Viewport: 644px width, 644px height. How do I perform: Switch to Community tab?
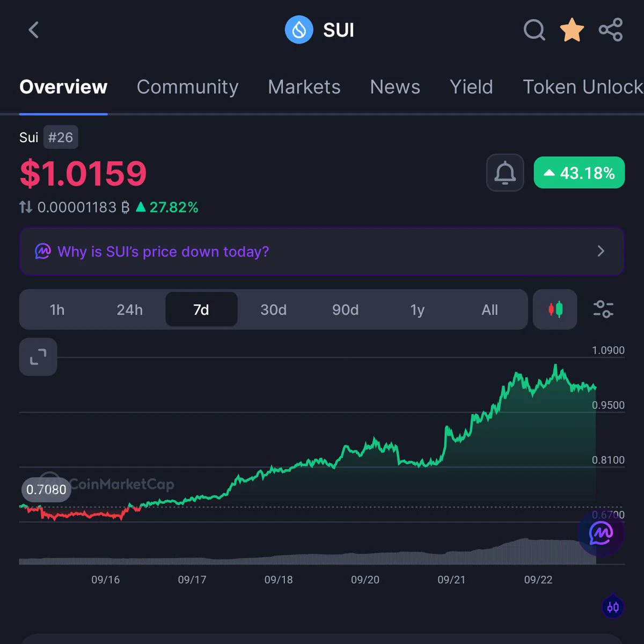click(x=187, y=87)
